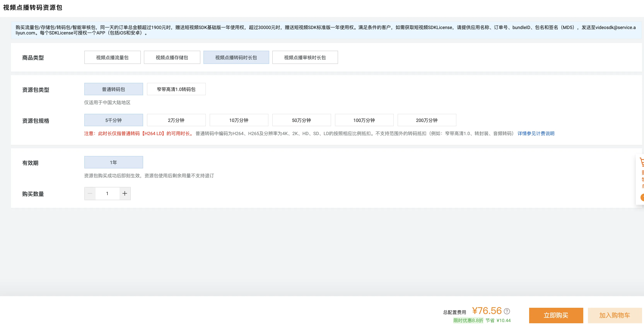Pick the 50万分钟 specification
Screen dimensions: 644x331
point(302,120)
